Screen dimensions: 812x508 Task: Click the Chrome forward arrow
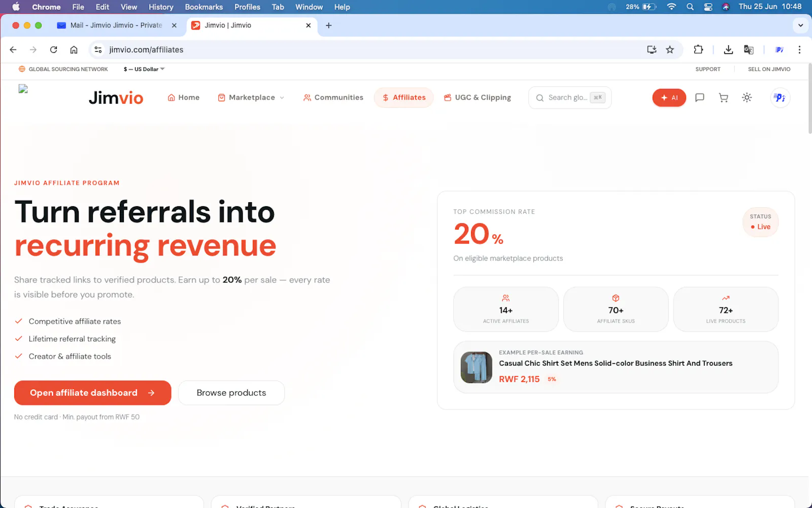(33, 50)
